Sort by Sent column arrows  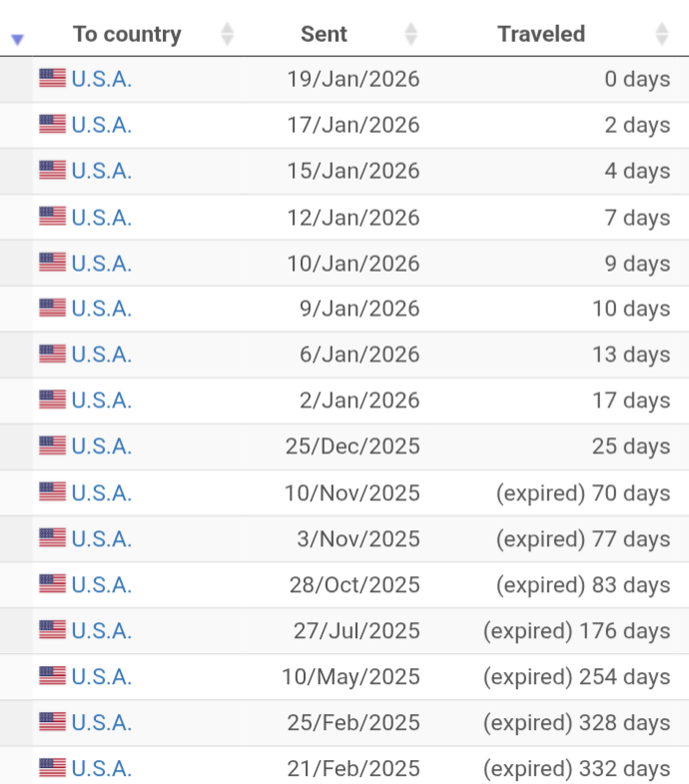(x=410, y=34)
